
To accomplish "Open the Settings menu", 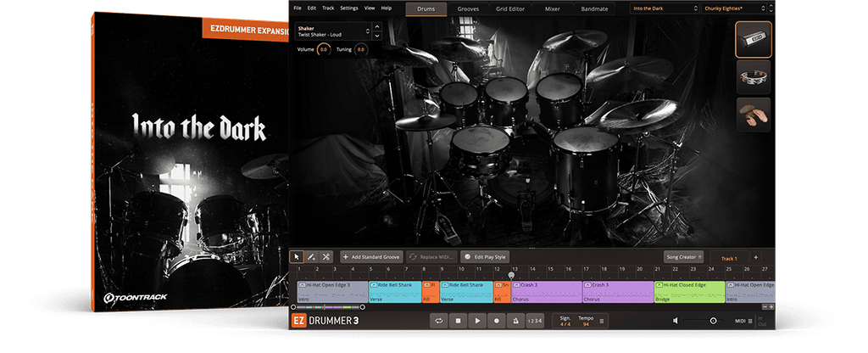I will point(349,8).
